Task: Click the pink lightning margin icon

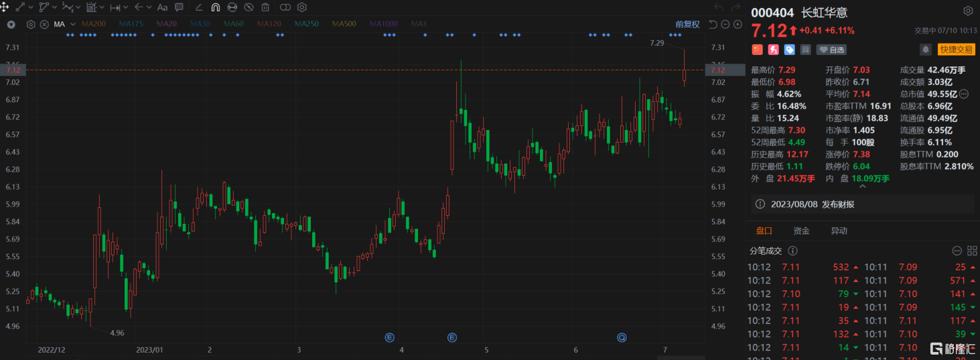Action: coord(773,50)
